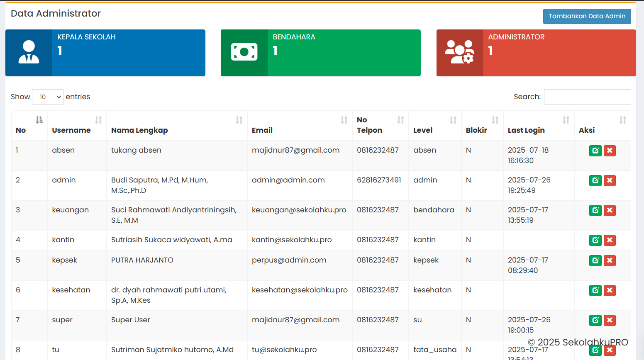Click the Administrator users-cog icon
The image size is (644, 360).
pyautogui.click(x=459, y=52)
